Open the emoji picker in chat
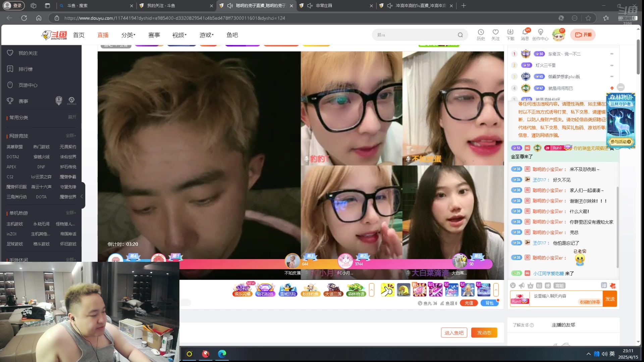 [513, 286]
